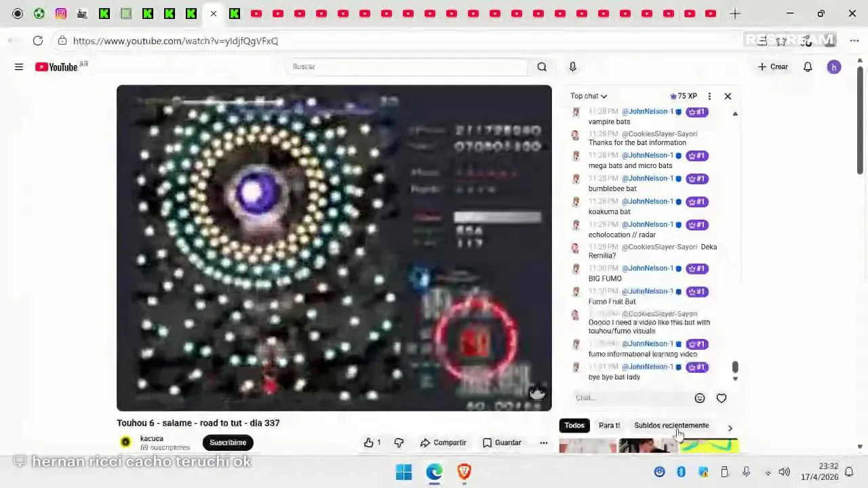
Task: Open Windows notification center bell
Action: pos(848,472)
